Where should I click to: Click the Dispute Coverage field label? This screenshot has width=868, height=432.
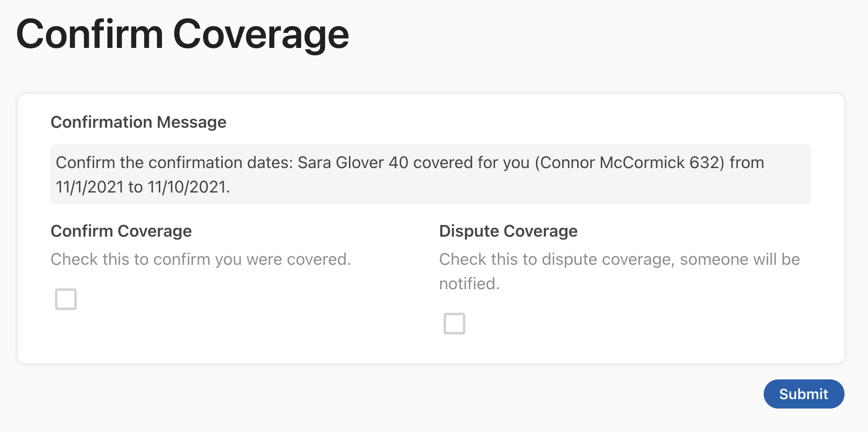pyautogui.click(x=508, y=231)
